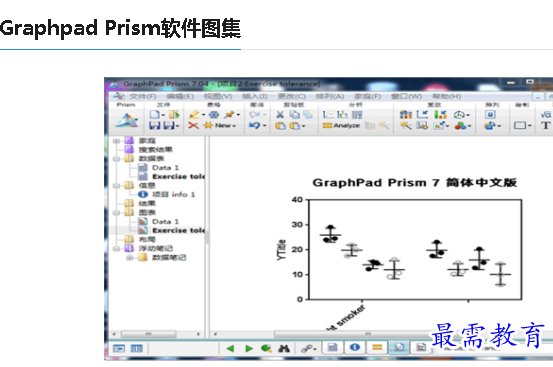Click the Prism logo toolbar button
Viewport: 553px width, 367px height.
coord(127,121)
